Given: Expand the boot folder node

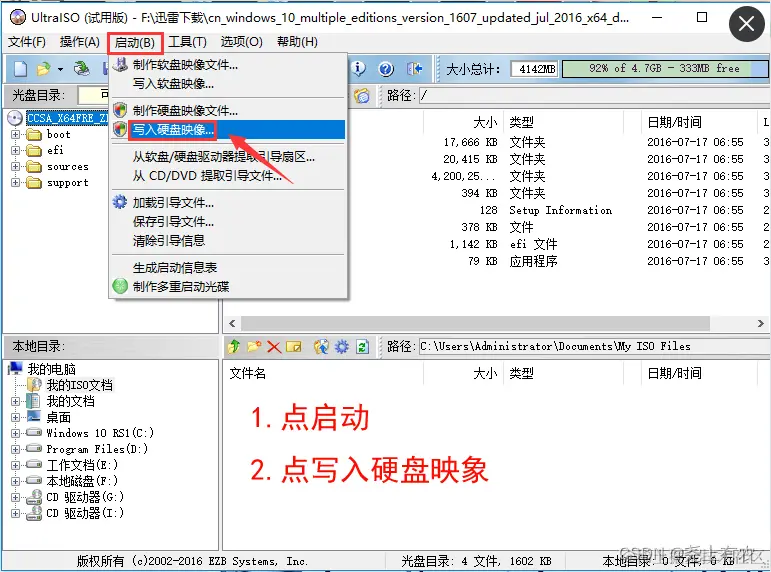Looking at the screenshot, I should coord(15,134).
